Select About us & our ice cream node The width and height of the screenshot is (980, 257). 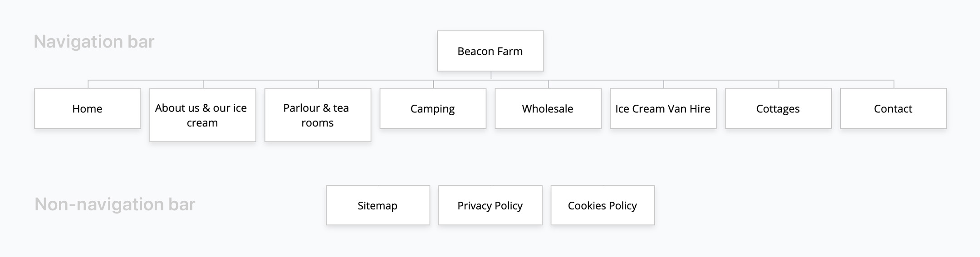point(202,115)
